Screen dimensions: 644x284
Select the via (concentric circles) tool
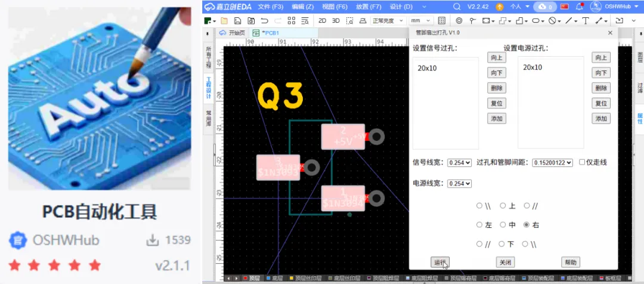click(459, 20)
